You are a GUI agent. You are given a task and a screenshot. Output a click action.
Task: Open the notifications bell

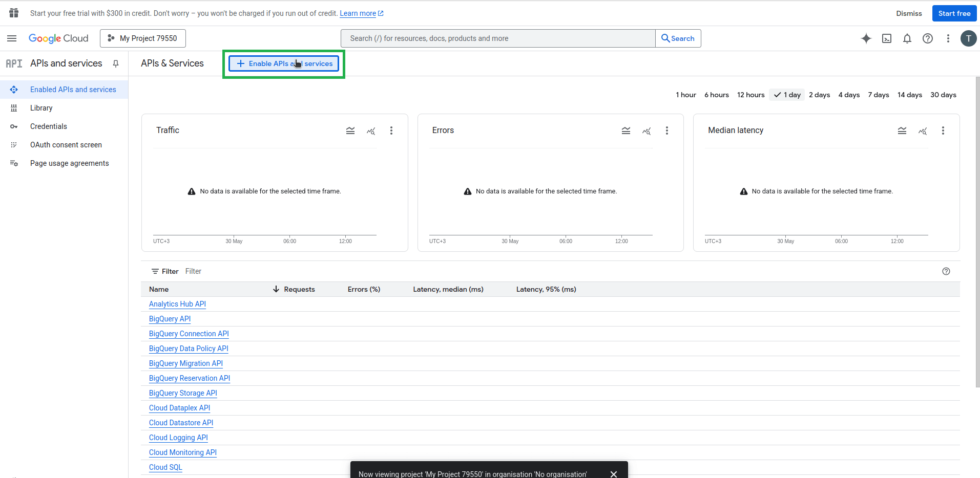coord(907,38)
